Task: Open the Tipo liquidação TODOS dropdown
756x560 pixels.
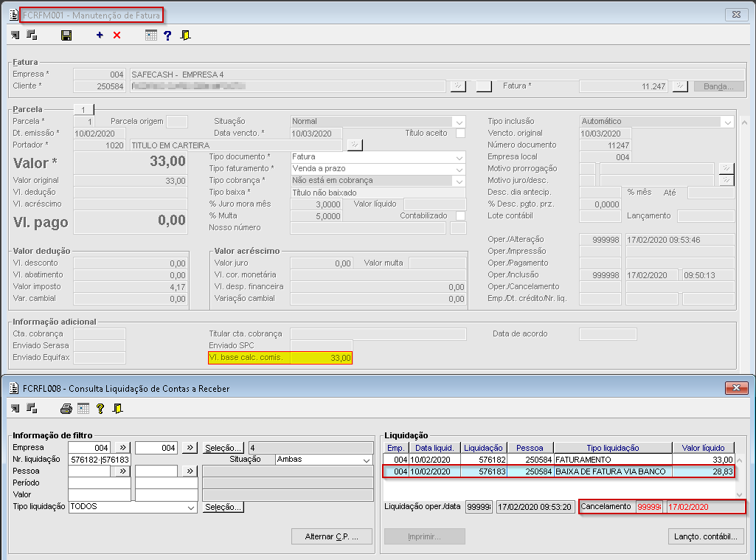Action: [x=192, y=507]
